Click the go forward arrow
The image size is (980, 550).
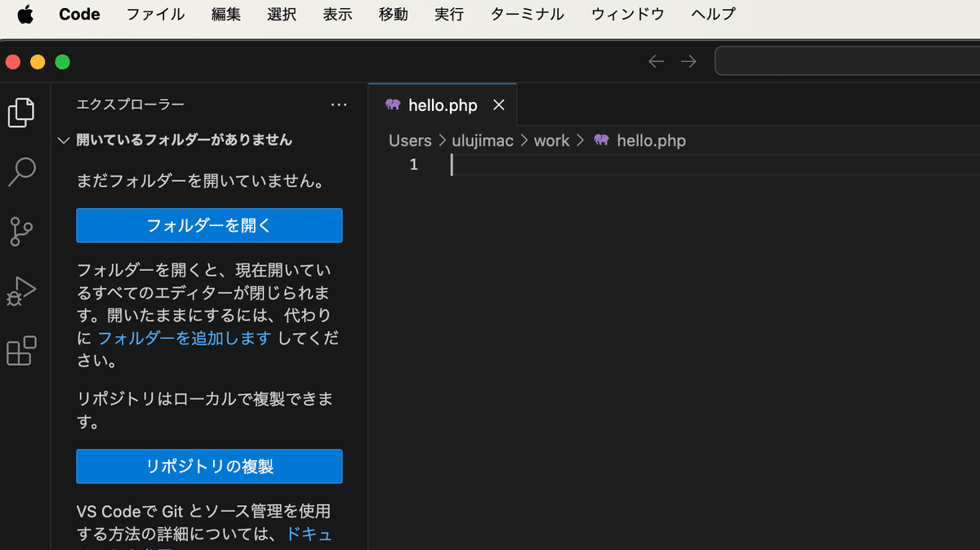click(688, 61)
